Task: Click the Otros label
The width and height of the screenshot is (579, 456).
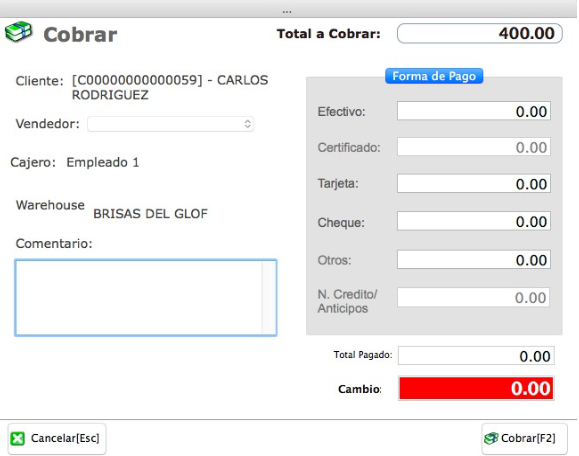Action: click(x=335, y=260)
